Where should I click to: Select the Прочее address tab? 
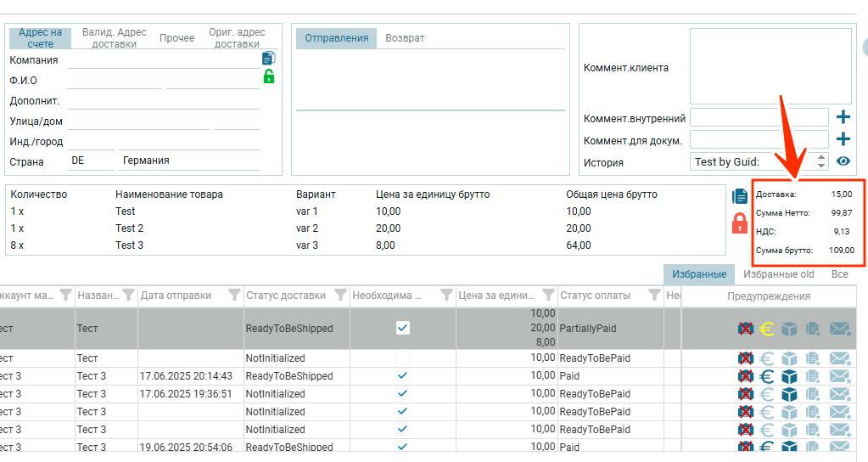click(176, 38)
